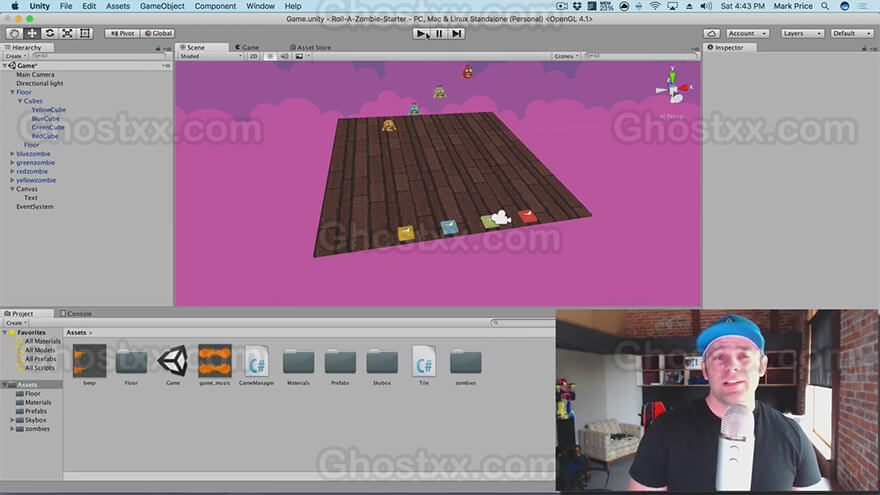
Task: Select BlueCube in Hierarchy
Action: pyautogui.click(x=45, y=118)
